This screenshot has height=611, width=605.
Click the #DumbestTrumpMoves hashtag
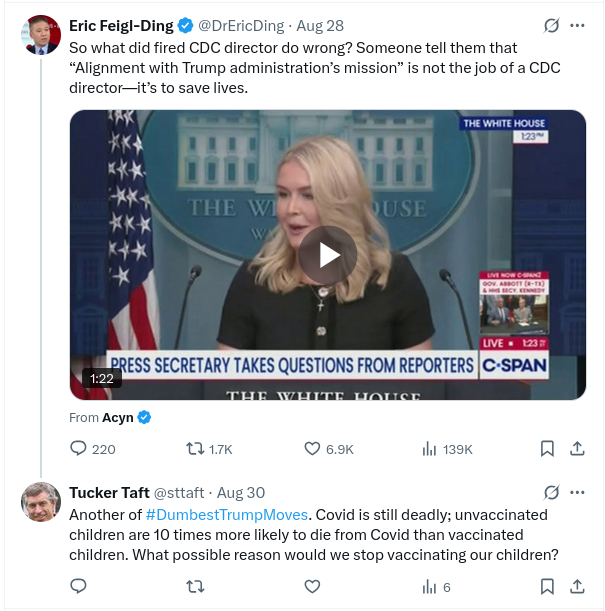click(x=227, y=515)
